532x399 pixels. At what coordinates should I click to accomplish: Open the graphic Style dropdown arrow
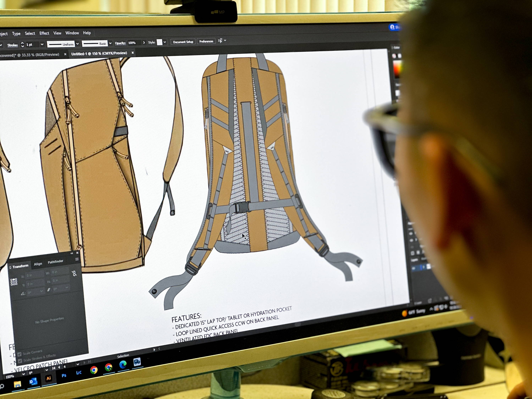tap(165, 42)
